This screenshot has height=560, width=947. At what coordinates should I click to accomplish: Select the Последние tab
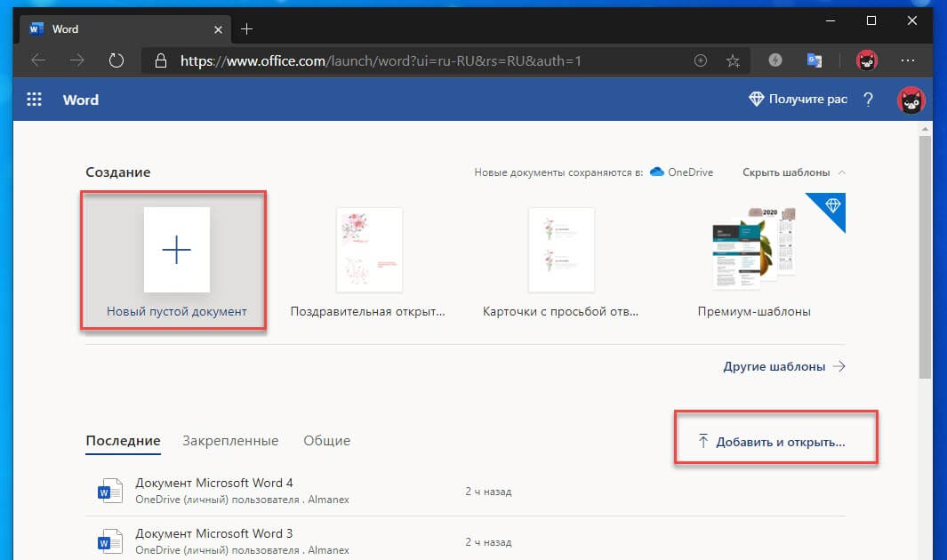pyautogui.click(x=123, y=441)
